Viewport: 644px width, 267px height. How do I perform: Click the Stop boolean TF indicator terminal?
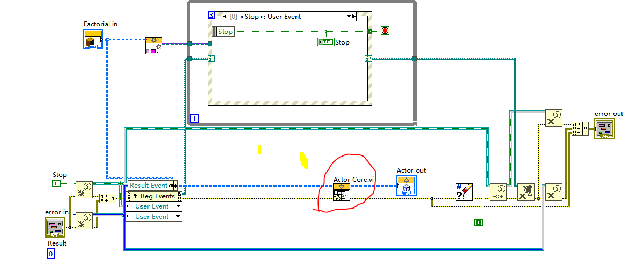(325, 42)
